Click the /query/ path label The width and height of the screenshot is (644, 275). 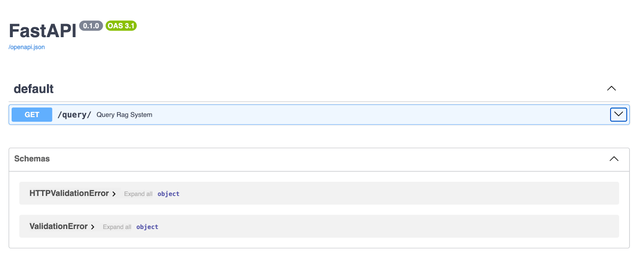click(74, 115)
